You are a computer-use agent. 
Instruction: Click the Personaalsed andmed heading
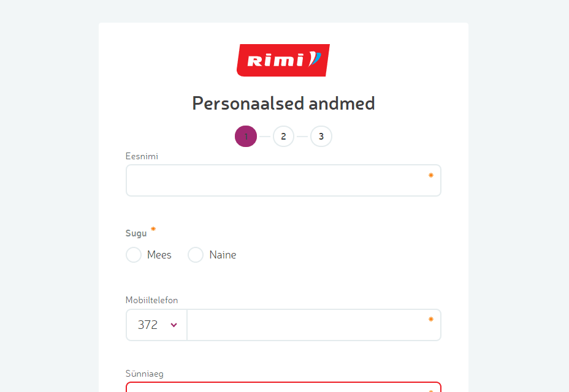[283, 104]
